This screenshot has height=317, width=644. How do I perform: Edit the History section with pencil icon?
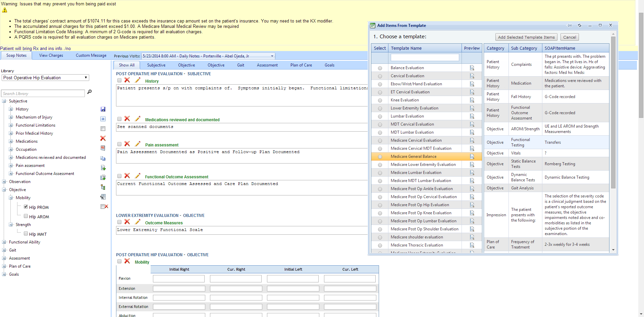[x=138, y=80]
